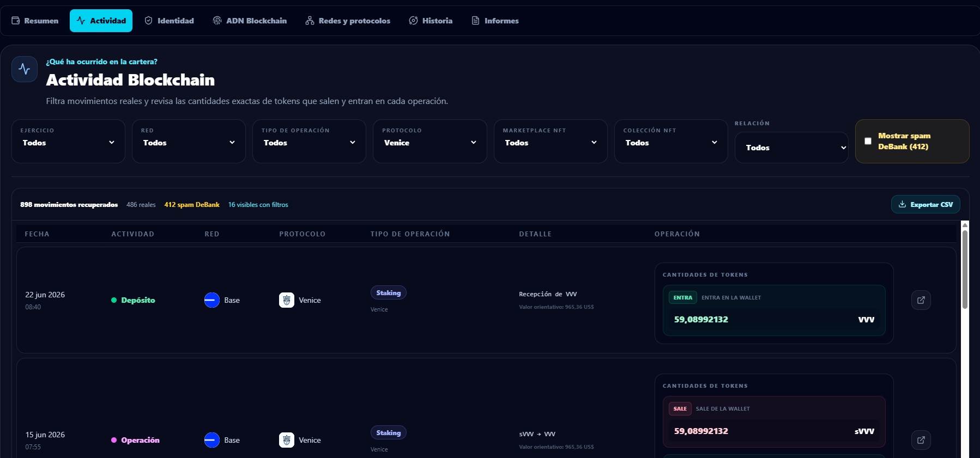Screen dimensions: 980x458
Task: Open the Historia tab
Action: coord(431,21)
